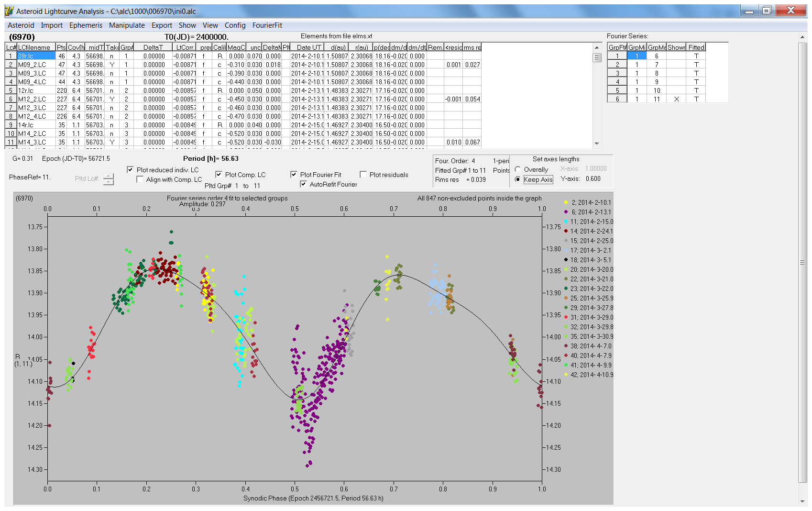
Task: Click the highlighted GrpMi cell of Fourier row 1
Action: pos(636,56)
